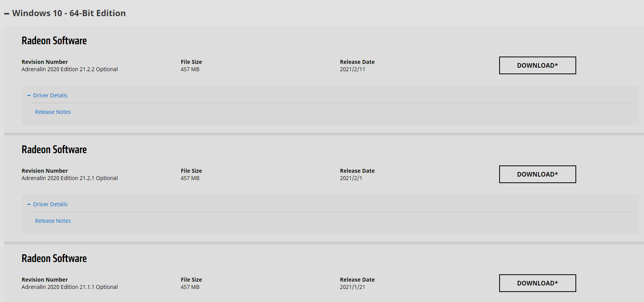644x302 pixels.
Task: Collapse Driver Details label for the 21.2.1 release
Action: click(x=50, y=204)
